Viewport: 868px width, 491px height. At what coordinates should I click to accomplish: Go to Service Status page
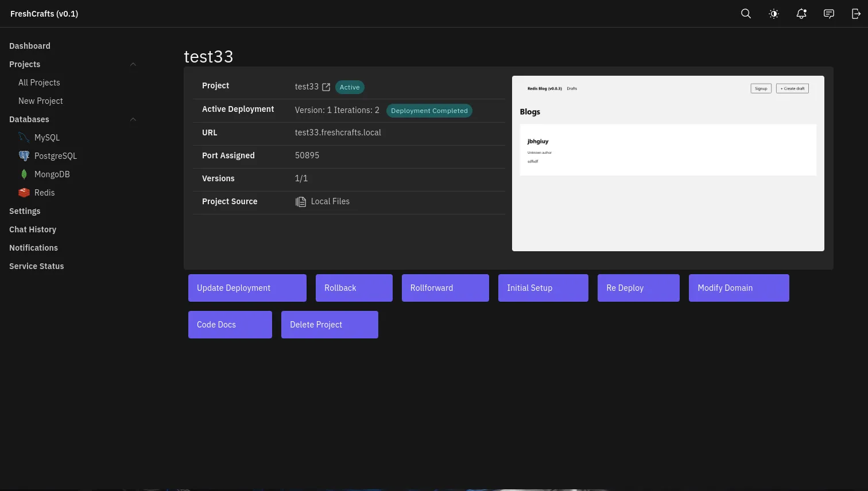point(36,266)
